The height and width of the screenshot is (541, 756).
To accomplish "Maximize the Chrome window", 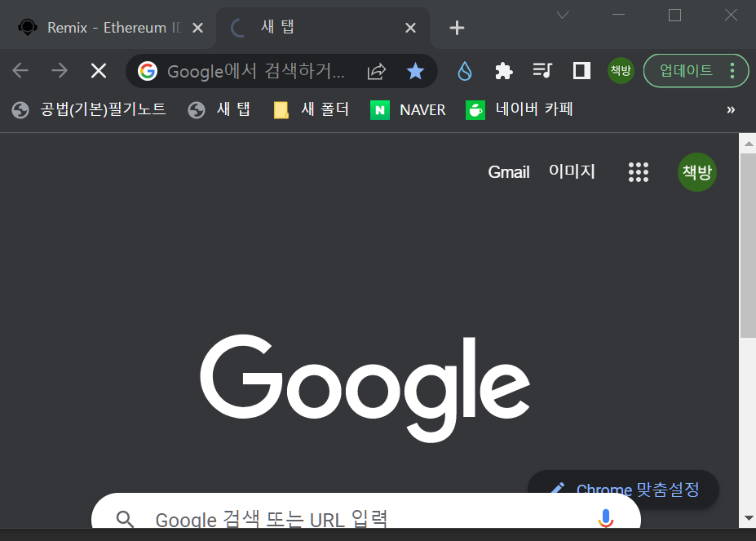I will pos(674,15).
